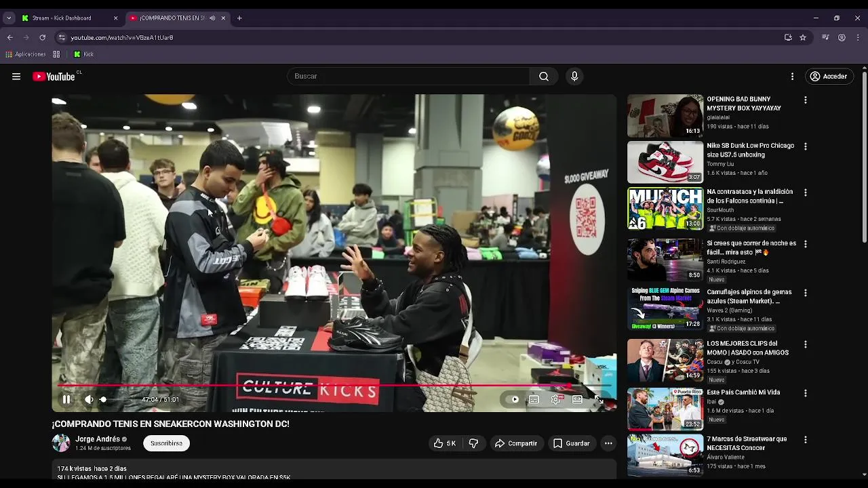Focus the Buscar search field

coord(408,77)
